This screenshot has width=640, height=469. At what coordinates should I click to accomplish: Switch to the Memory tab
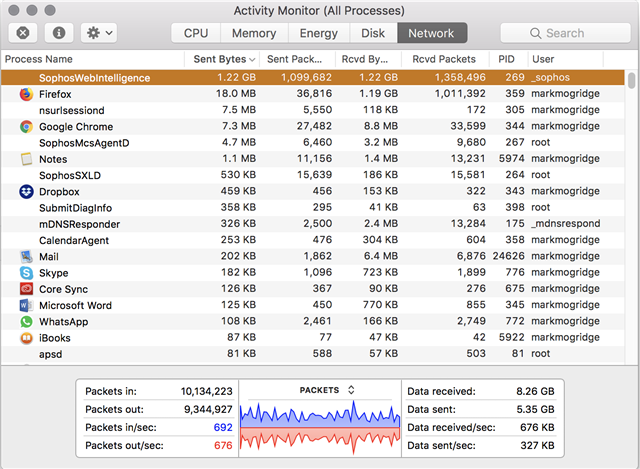pyautogui.click(x=254, y=33)
